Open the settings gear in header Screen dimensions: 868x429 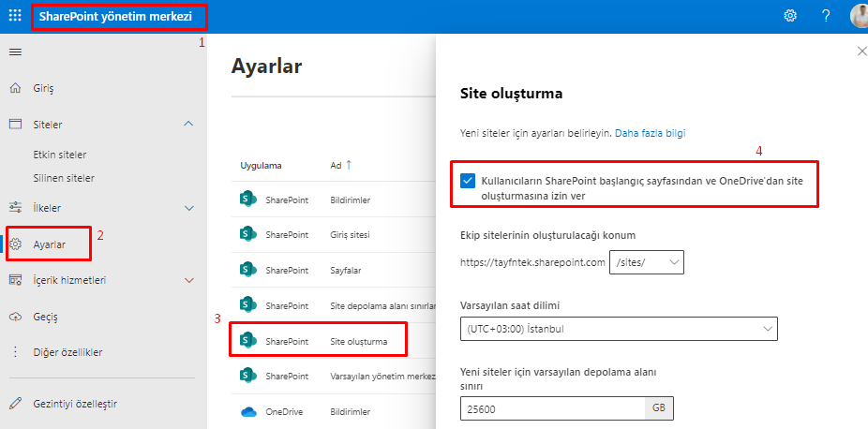point(790,16)
